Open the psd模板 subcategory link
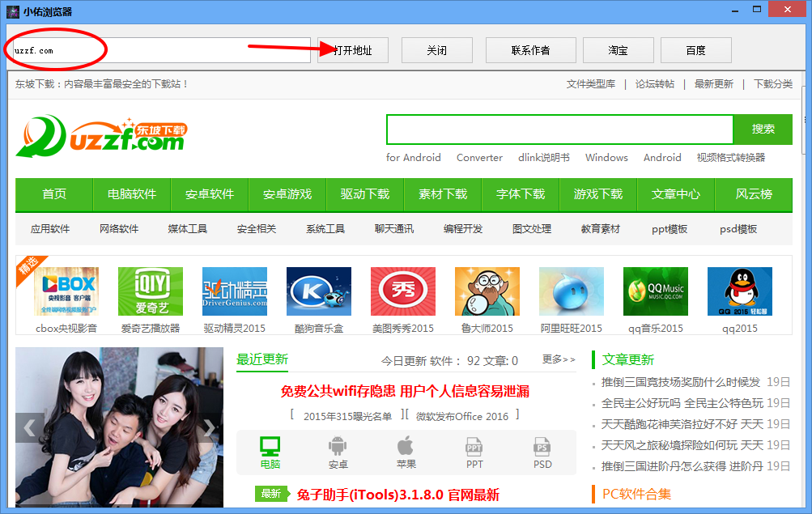 738,229
